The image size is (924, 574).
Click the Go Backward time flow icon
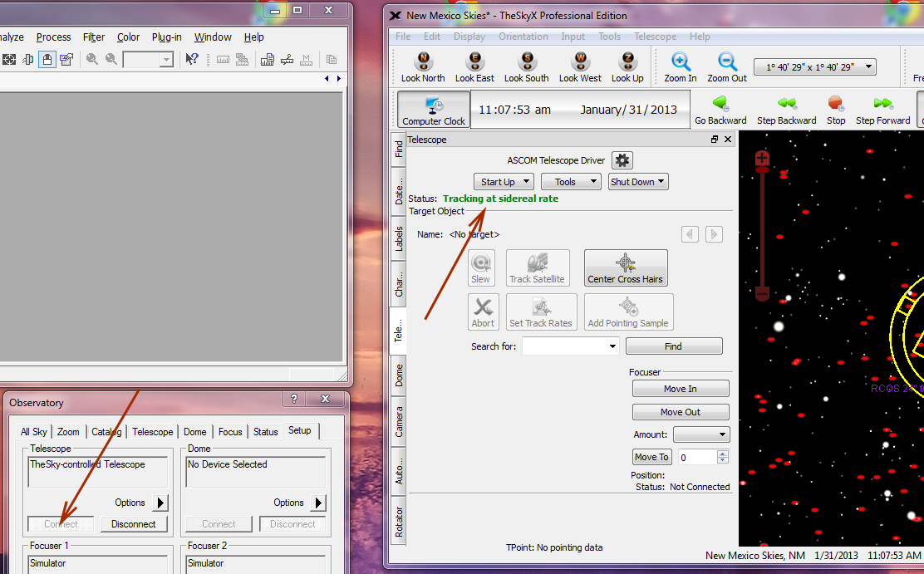[x=720, y=104]
